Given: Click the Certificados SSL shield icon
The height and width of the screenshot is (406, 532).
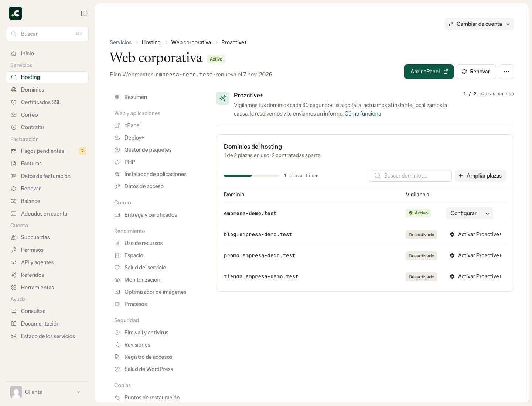Looking at the screenshot, I should 14,102.
